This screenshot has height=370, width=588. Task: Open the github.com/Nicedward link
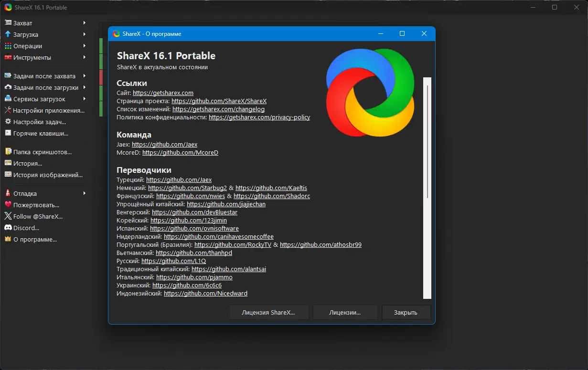(x=205, y=293)
